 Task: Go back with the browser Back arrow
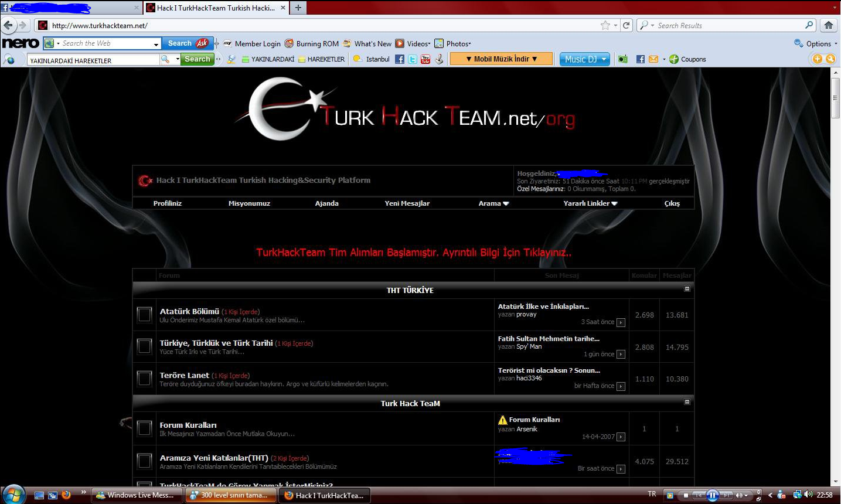[x=8, y=25]
